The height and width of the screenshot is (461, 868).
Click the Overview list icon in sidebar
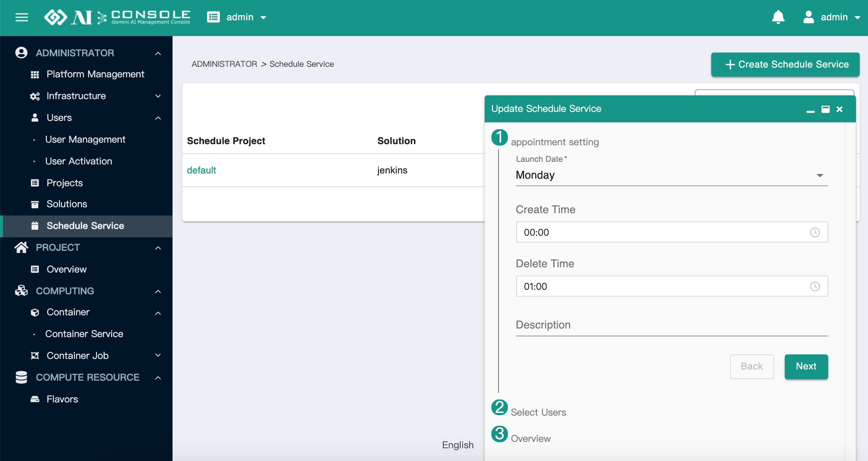[35, 270]
